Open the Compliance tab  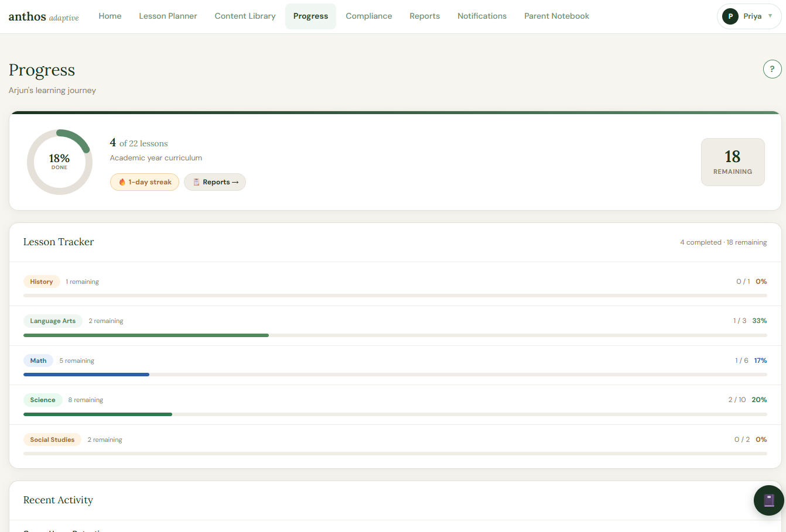pos(369,16)
